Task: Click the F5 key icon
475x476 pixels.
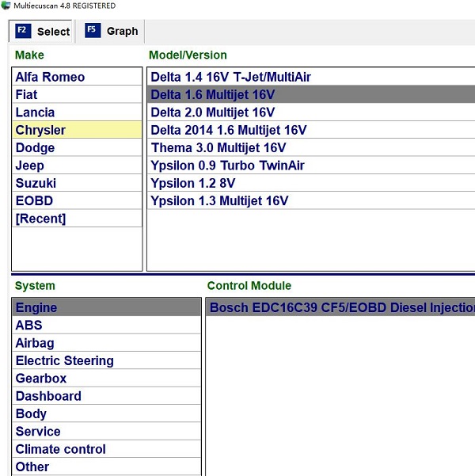Action: pos(93,30)
